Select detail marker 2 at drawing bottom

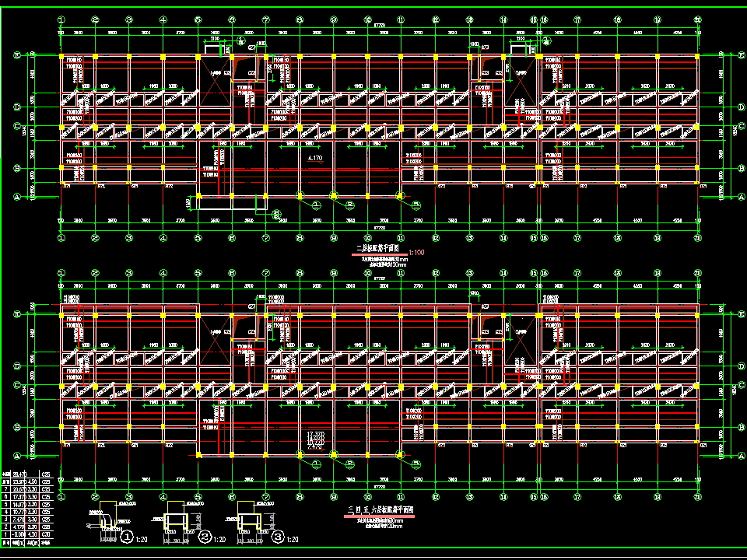point(205,537)
